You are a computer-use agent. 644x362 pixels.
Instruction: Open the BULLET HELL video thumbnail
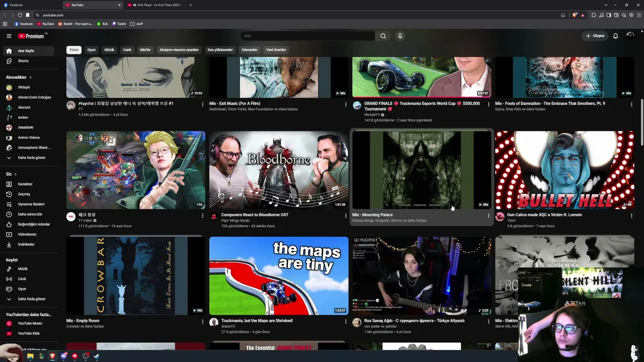point(565,170)
